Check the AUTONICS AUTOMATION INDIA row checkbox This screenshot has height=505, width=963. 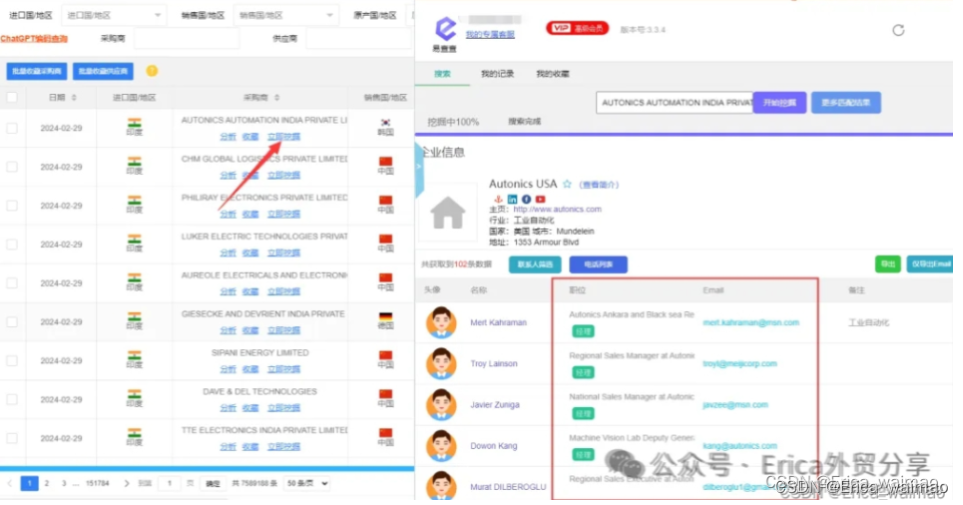click(12, 128)
